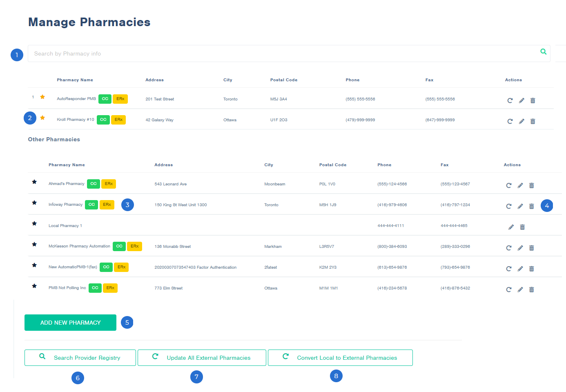Focus the Search by Pharmacy info field
Screen dimensions: 566x392
coord(282,53)
